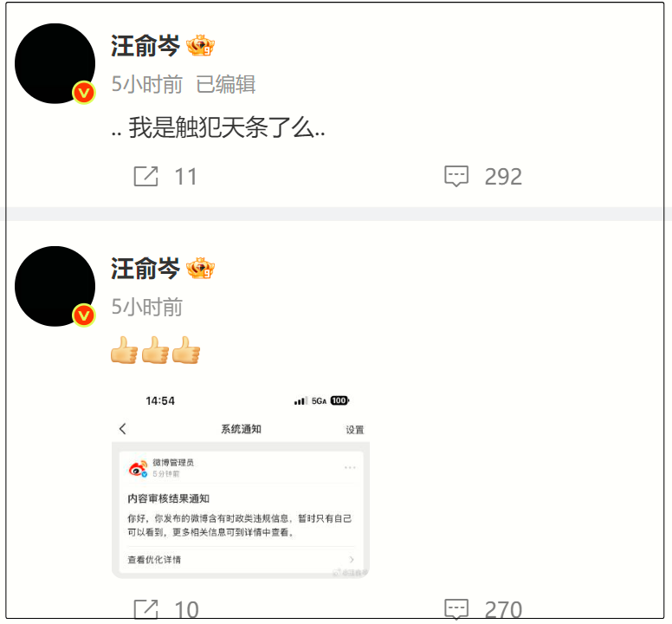Image resolution: width=672 pixels, height=624 pixels.
Task: Click the first post's 5小时前 timestamp
Action: [147, 84]
